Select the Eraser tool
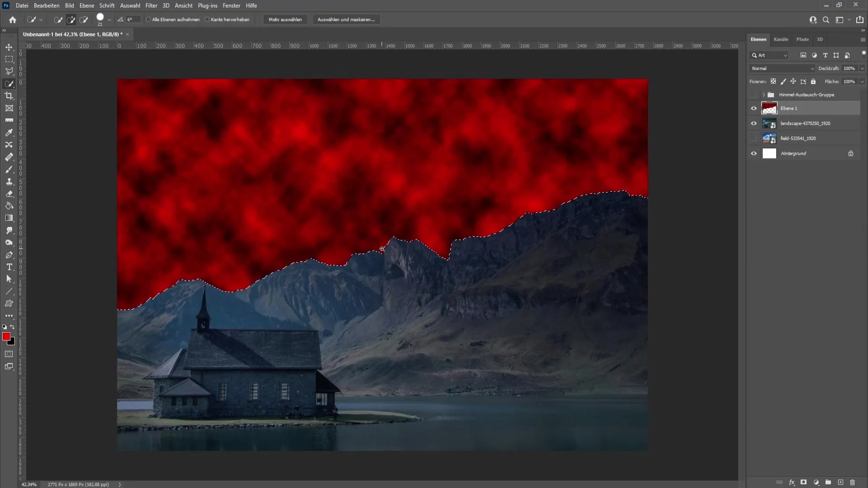868x488 pixels. (9, 193)
